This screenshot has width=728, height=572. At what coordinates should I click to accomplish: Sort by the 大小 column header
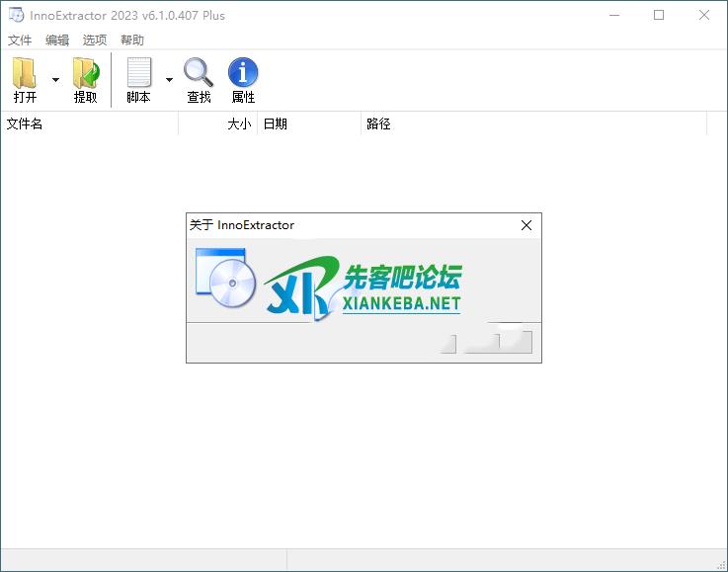click(218, 124)
